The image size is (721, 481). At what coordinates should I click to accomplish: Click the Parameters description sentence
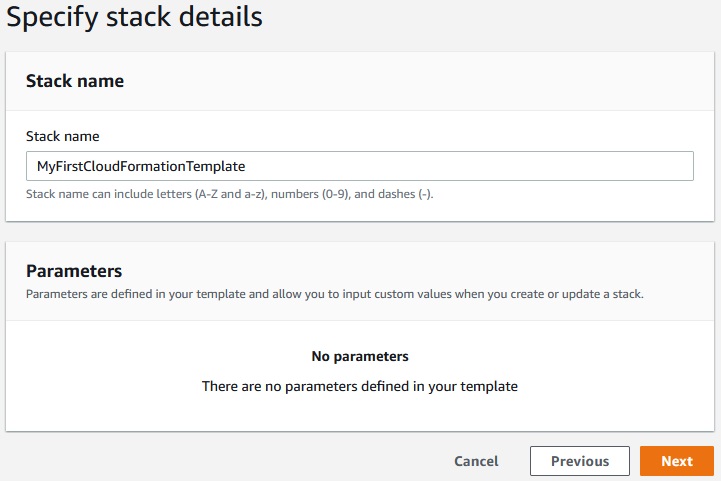point(335,294)
